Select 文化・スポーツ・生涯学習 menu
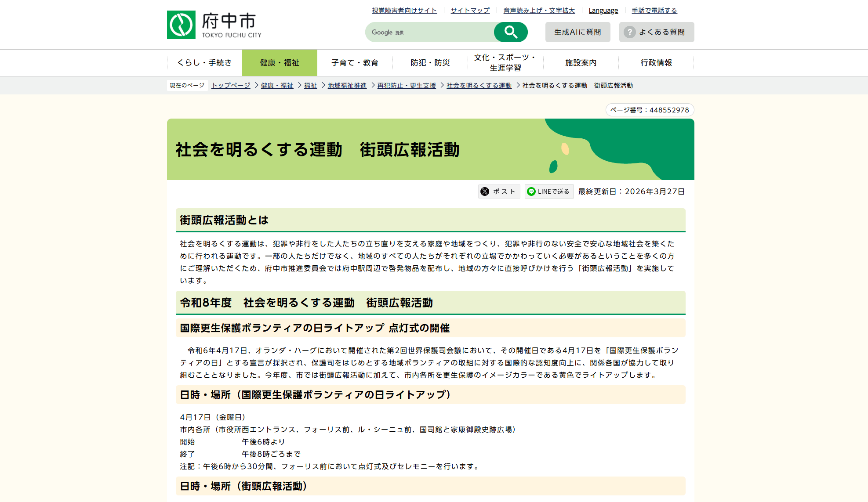868x502 pixels. [x=505, y=63]
